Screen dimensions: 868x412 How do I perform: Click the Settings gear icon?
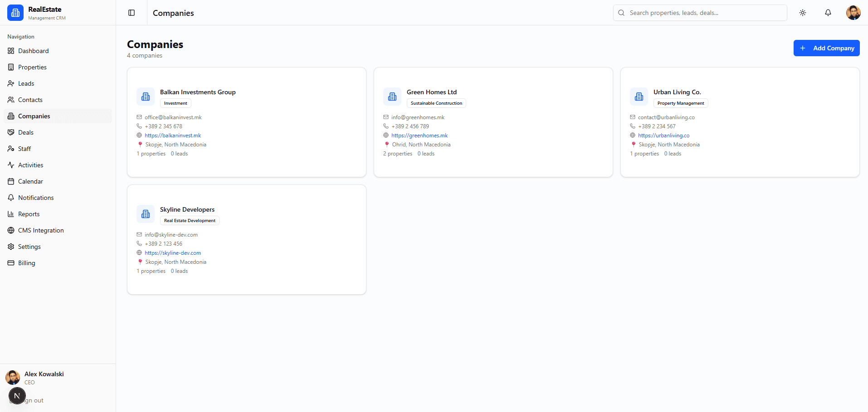click(11, 247)
